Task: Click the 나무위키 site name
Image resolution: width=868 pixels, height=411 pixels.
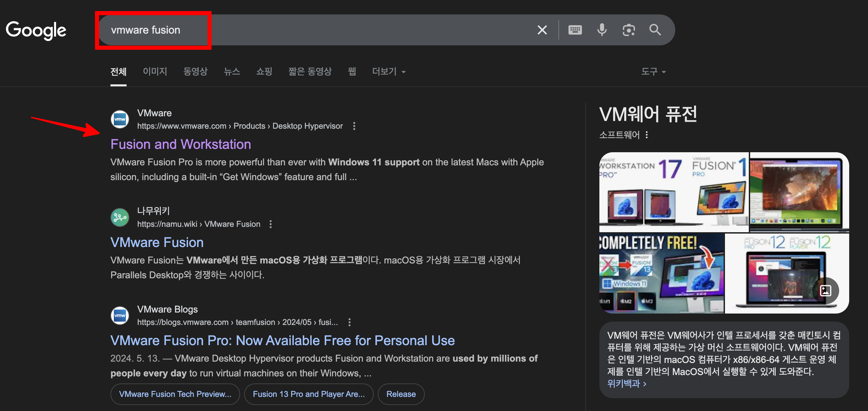Action: 153,211
